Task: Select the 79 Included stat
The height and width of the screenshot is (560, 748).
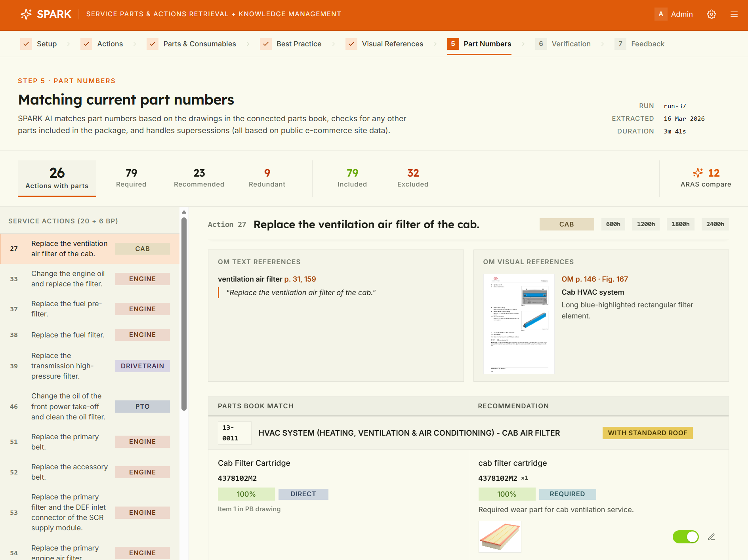Action: [x=352, y=178]
